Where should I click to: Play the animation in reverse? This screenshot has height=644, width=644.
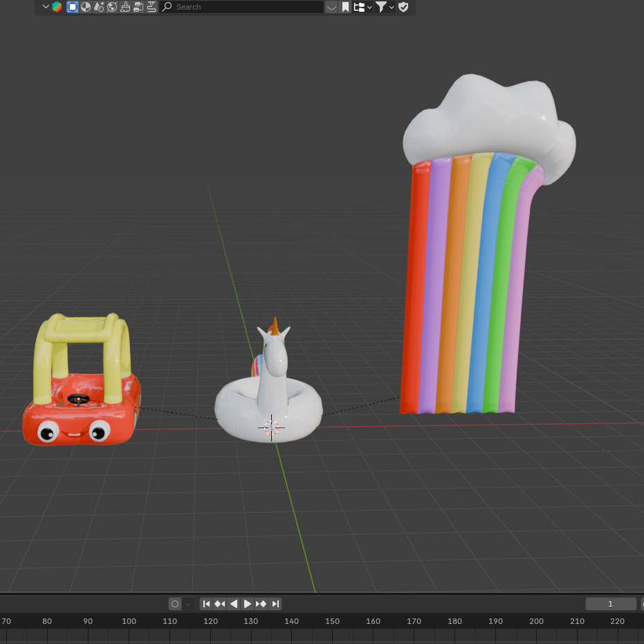[233, 604]
